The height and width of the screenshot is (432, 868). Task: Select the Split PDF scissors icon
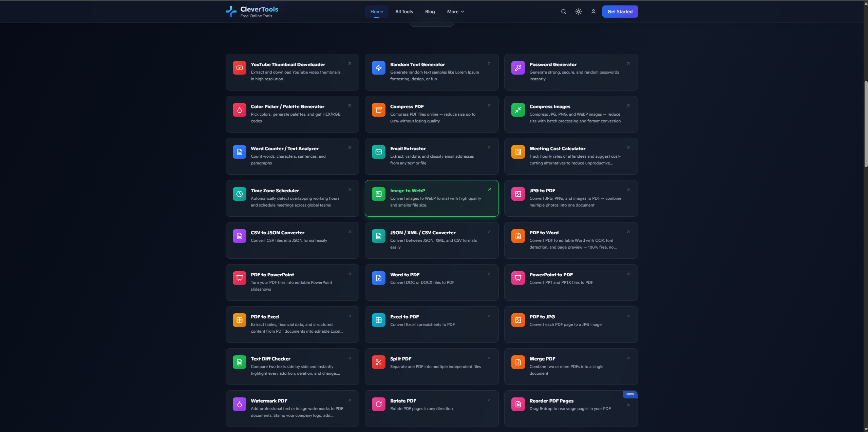[378, 362]
